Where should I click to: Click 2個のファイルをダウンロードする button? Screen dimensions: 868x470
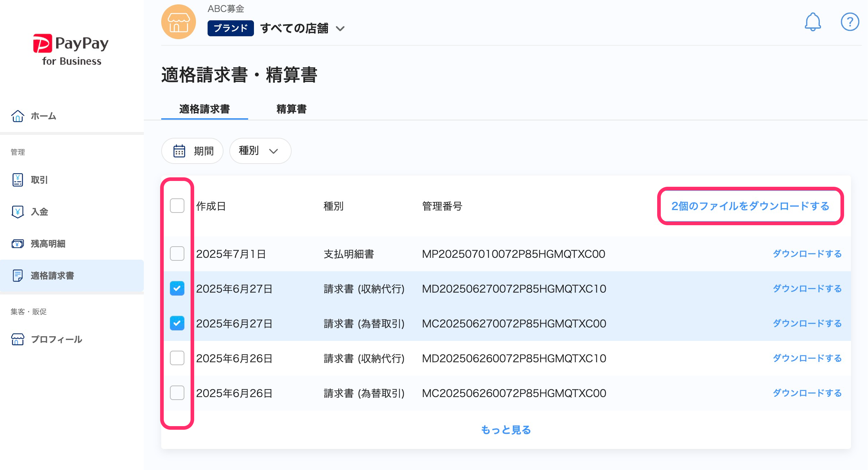coord(750,206)
